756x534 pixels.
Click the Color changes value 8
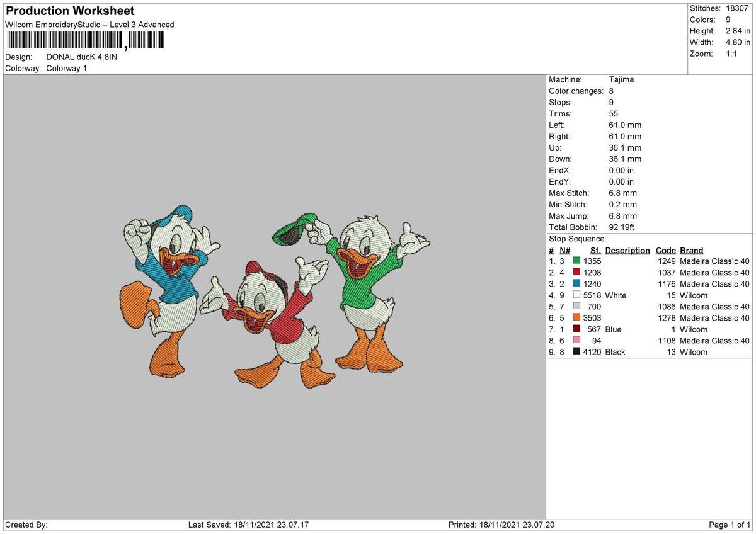612,91
